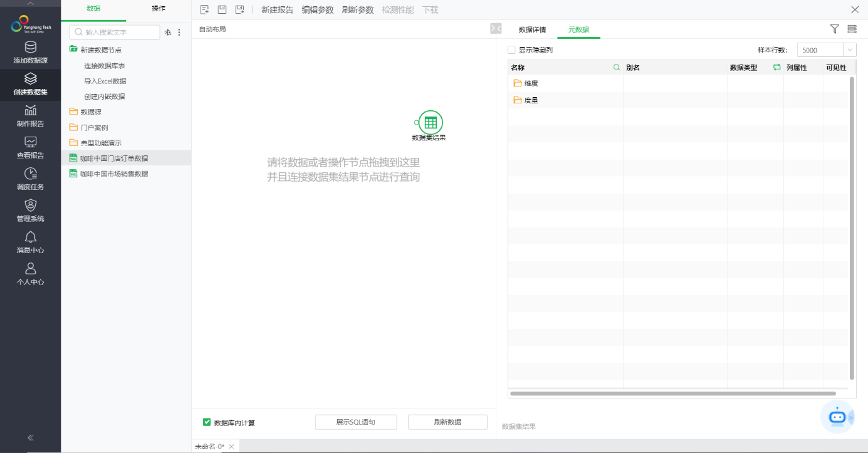Click the search icon in 名称 column header

[616, 67]
